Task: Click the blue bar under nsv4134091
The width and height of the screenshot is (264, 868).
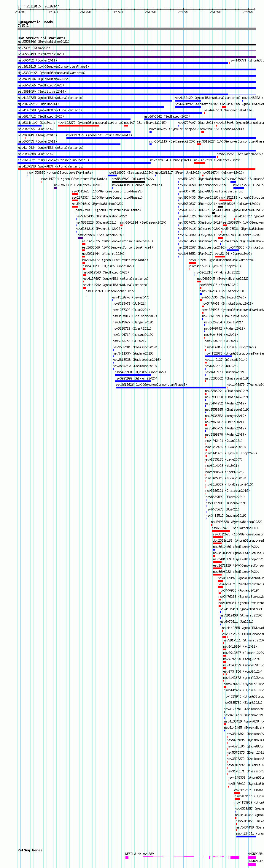Action: (x=246, y=836)
